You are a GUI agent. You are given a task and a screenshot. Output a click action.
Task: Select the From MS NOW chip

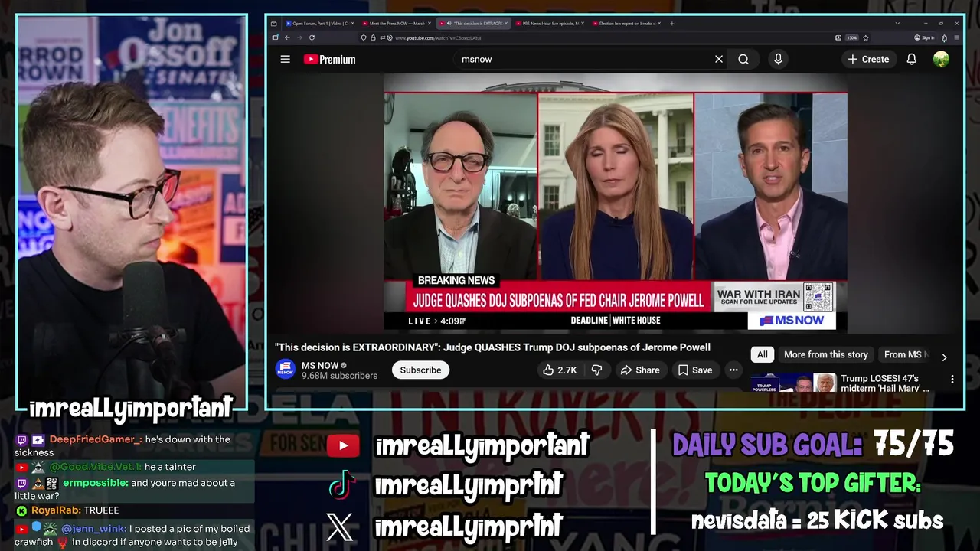[x=906, y=354]
